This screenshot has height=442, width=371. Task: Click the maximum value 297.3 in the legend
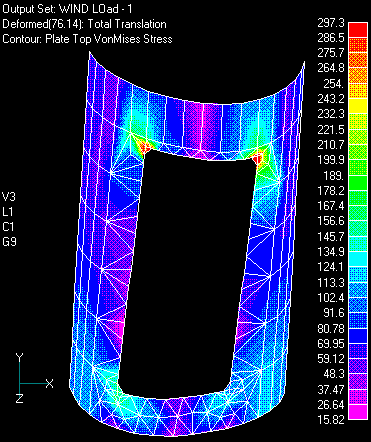pos(330,23)
